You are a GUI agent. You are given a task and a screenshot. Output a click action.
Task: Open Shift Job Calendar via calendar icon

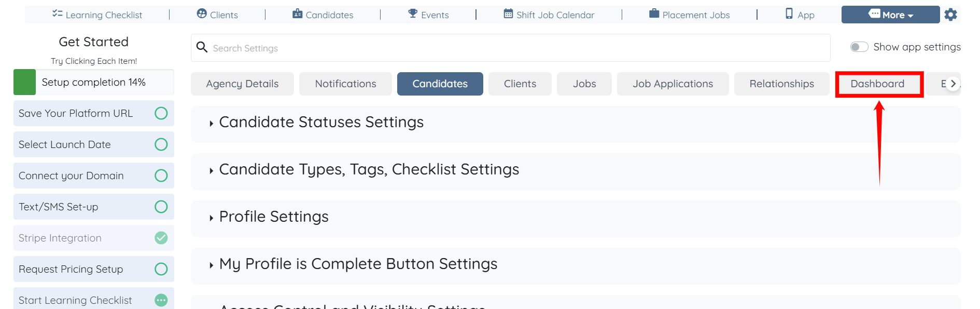click(508, 14)
